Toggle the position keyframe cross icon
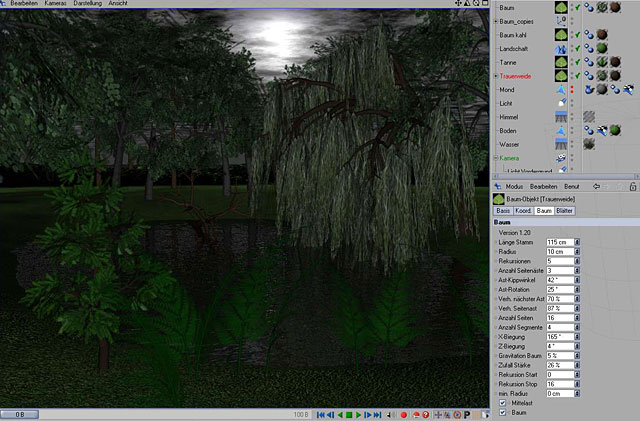This screenshot has width=640, height=421. tap(438, 415)
